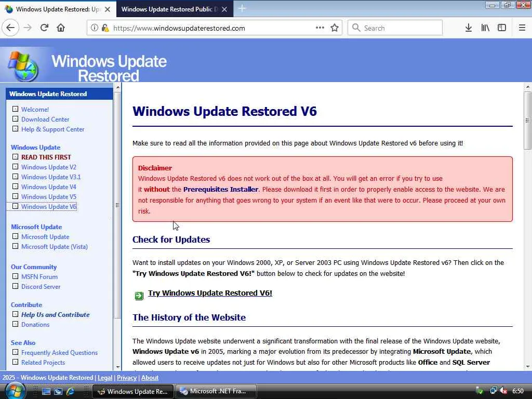Open the About footer link

click(150, 377)
